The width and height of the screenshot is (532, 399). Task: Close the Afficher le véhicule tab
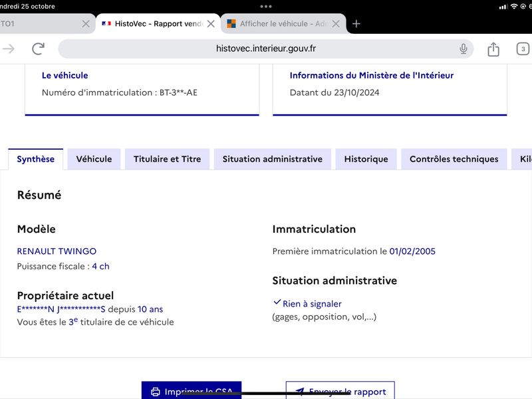click(x=336, y=24)
